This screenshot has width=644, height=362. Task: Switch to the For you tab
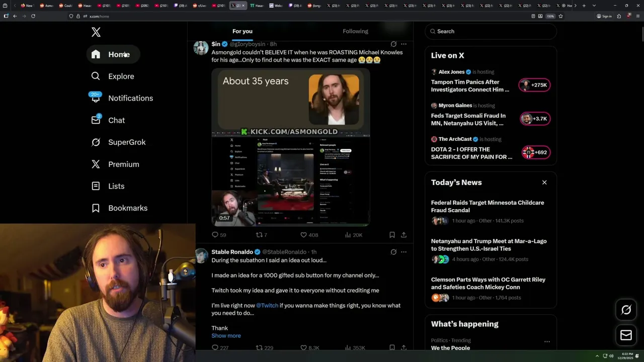tap(243, 31)
